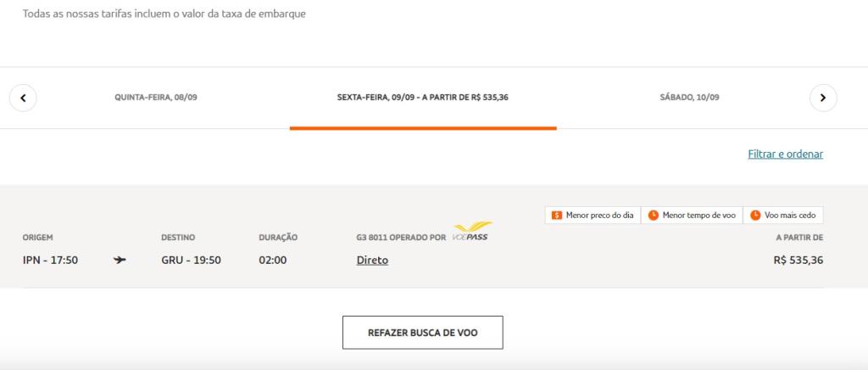Click the VoePass airline logo
The height and width of the screenshot is (370, 868).
471,232
